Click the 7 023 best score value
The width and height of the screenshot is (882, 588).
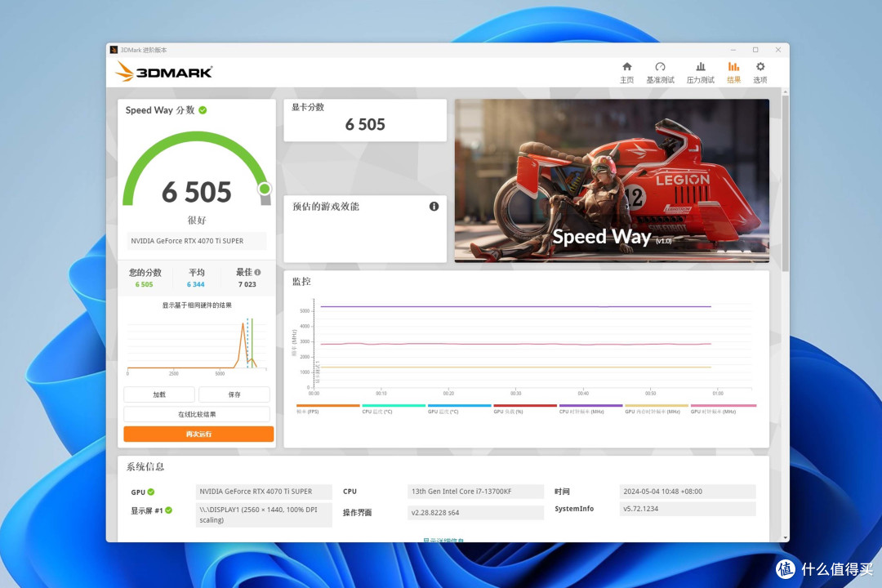click(247, 285)
